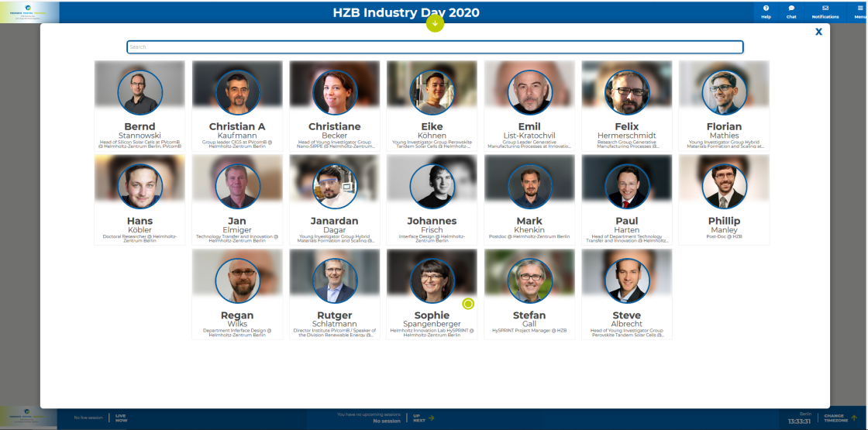Click the event logo in the top-left header
The image size is (868, 430).
pos(29,12)
